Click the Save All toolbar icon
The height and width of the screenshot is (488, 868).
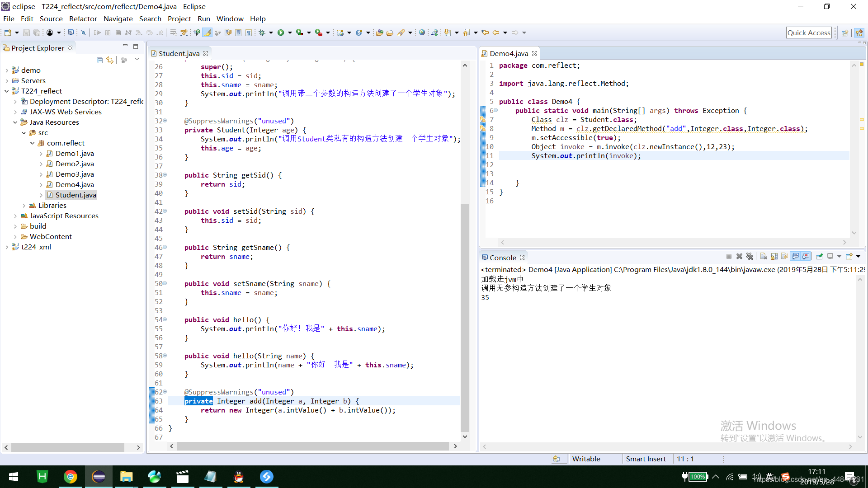click(37, 33)
